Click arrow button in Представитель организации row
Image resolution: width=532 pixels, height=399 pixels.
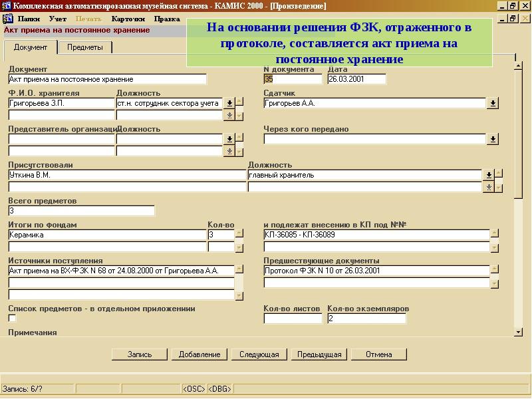click(x=229, y=139)
